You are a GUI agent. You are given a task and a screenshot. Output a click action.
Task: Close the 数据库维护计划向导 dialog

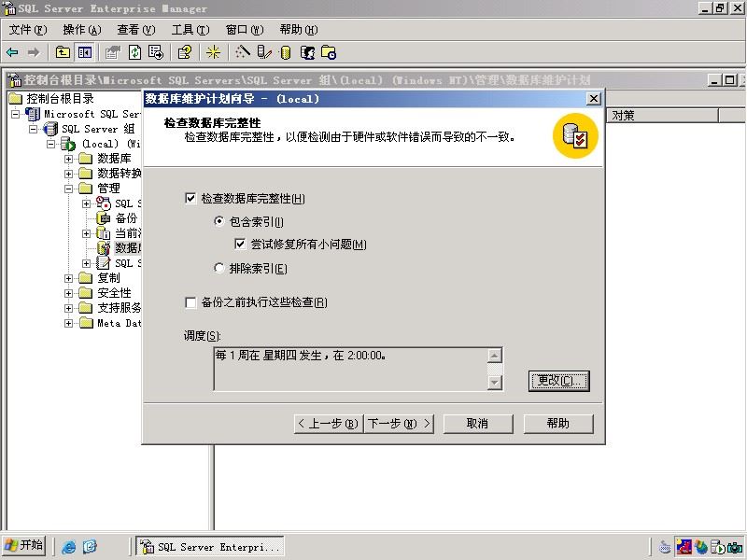[x=593, y=99]
